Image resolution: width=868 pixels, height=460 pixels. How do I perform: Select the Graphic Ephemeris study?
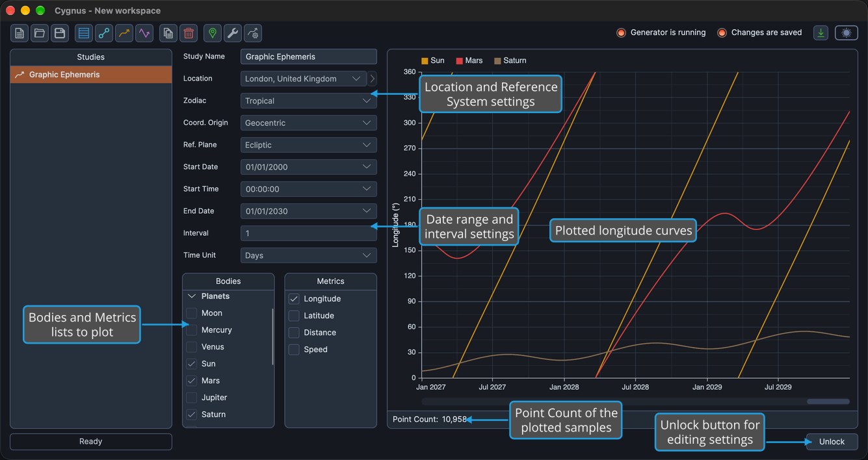click(91, 75)
